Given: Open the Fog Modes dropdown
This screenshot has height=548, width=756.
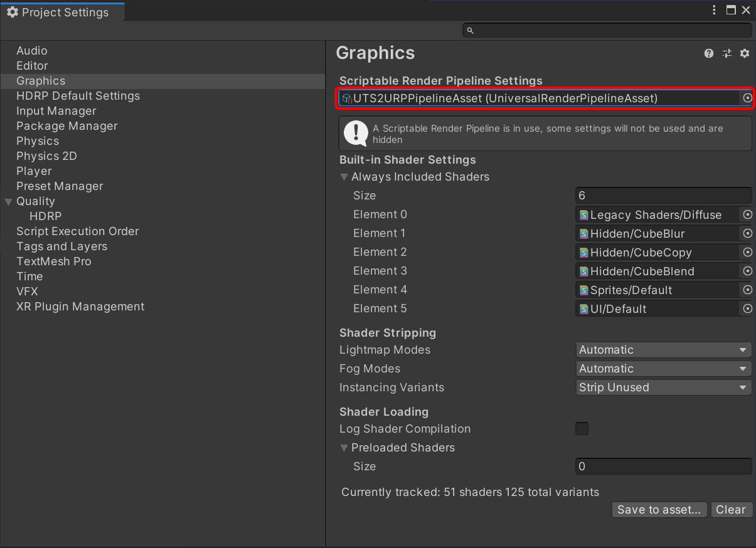Looking at the screenshot, I should point(663,369).
